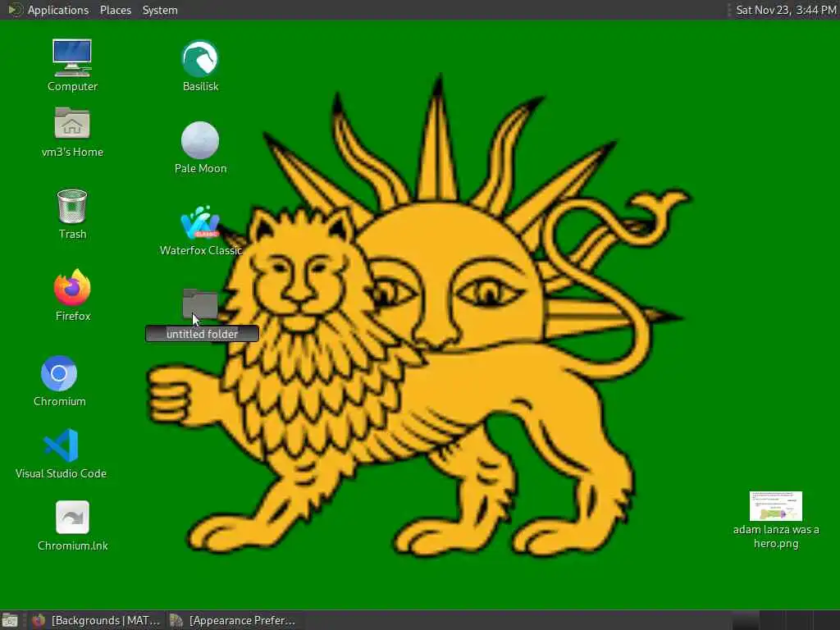
Task: Click the MATE logo in top panel
Action: pyautogui.click(x=15, y=10)
